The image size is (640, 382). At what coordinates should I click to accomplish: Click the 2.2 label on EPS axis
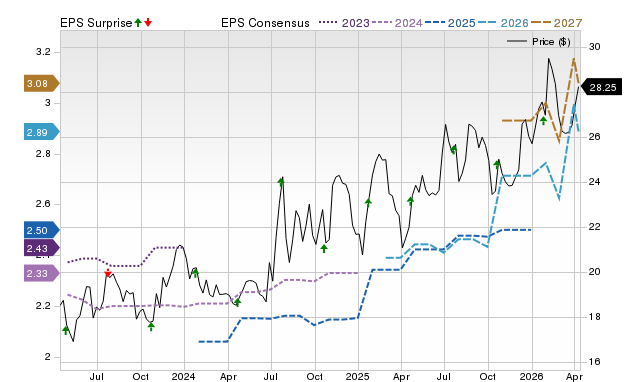point(43,306)
